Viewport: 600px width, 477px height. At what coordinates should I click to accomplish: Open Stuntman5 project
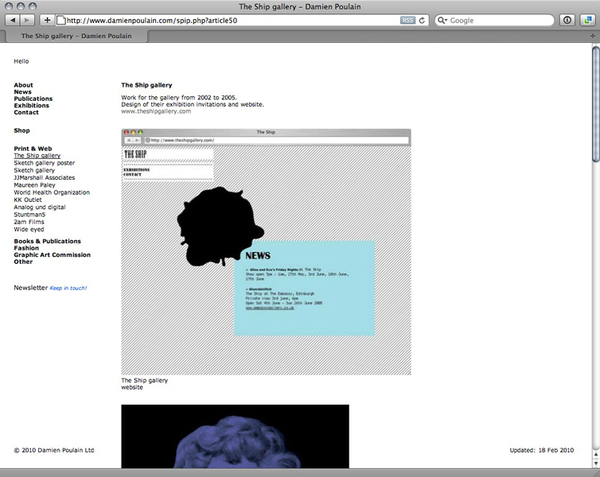click(29, 215)
